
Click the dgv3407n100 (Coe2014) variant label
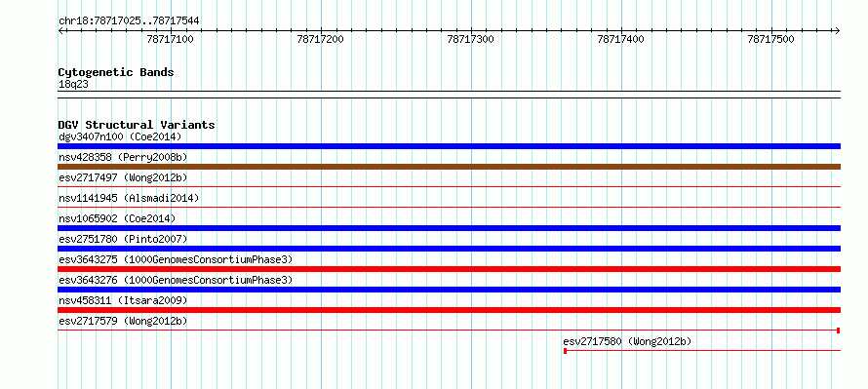coord(120,136)
